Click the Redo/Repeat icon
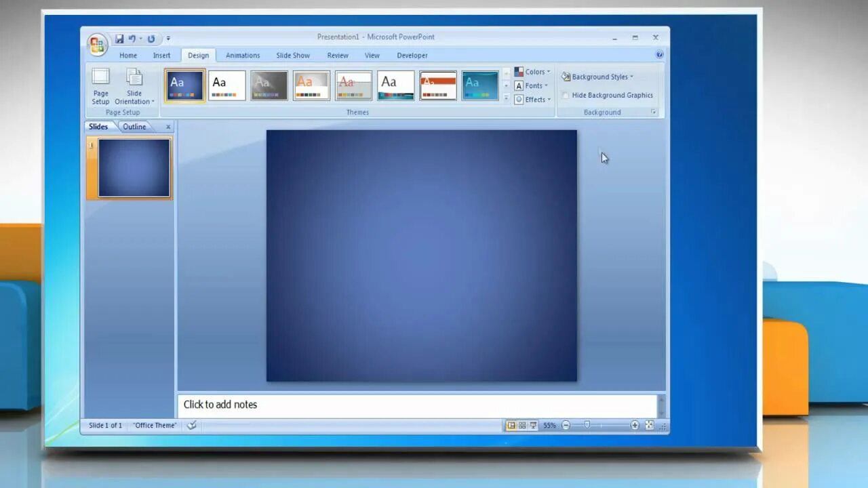The height and width of the screenshot is (488, 868). [x=151, y=39]
